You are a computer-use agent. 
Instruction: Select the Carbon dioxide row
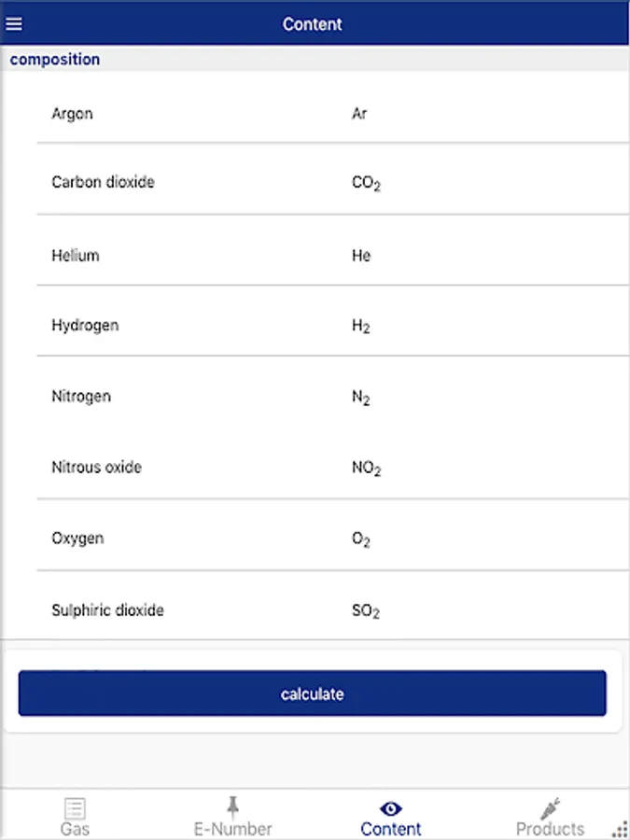315,182
